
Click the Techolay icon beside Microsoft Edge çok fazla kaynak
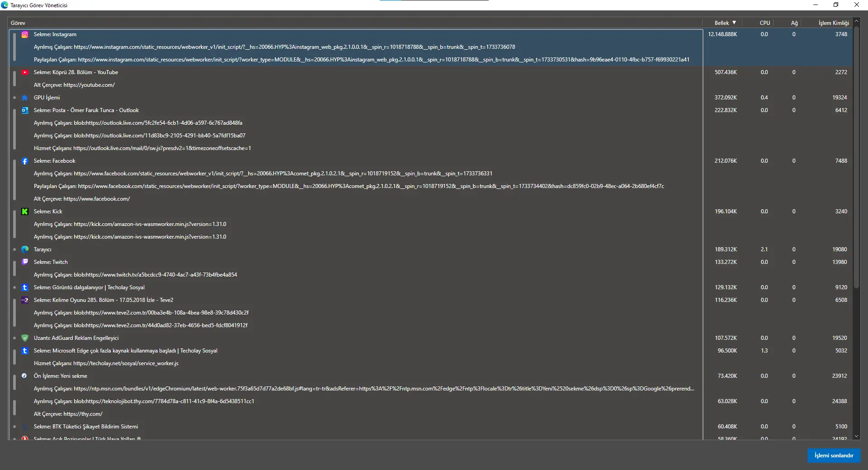(x=25, y=351)
